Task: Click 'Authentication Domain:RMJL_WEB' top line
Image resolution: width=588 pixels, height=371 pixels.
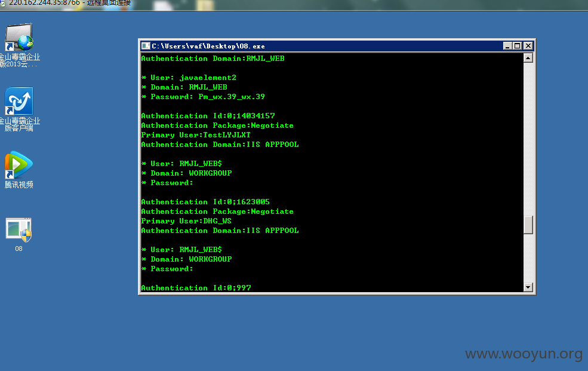Action: click(213, 59)
